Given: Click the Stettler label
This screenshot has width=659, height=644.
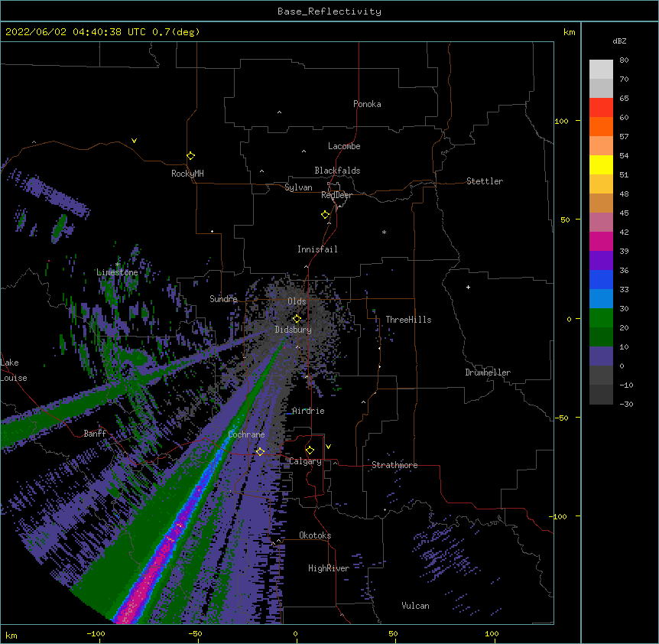Looking at the screenshot, I should [485, 181].
